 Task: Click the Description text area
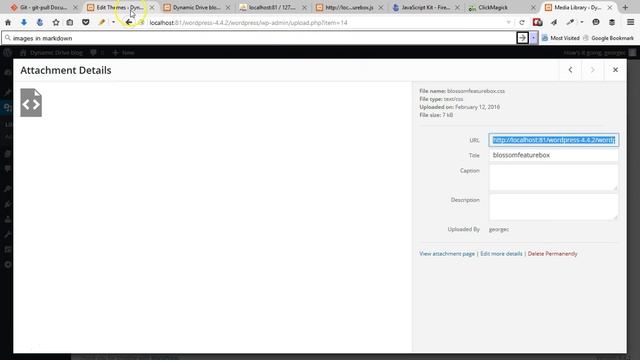(553, 207)
